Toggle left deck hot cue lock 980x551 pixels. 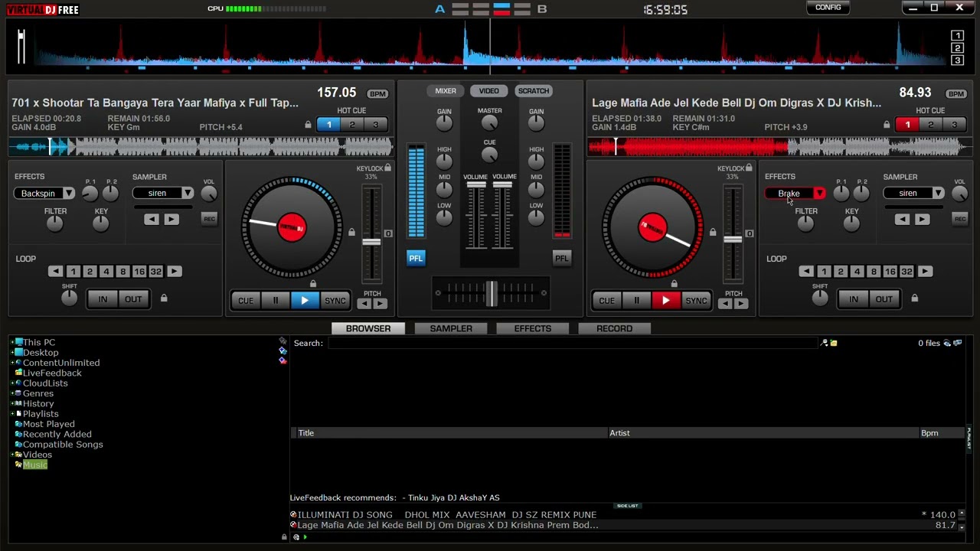pos(308,125)
